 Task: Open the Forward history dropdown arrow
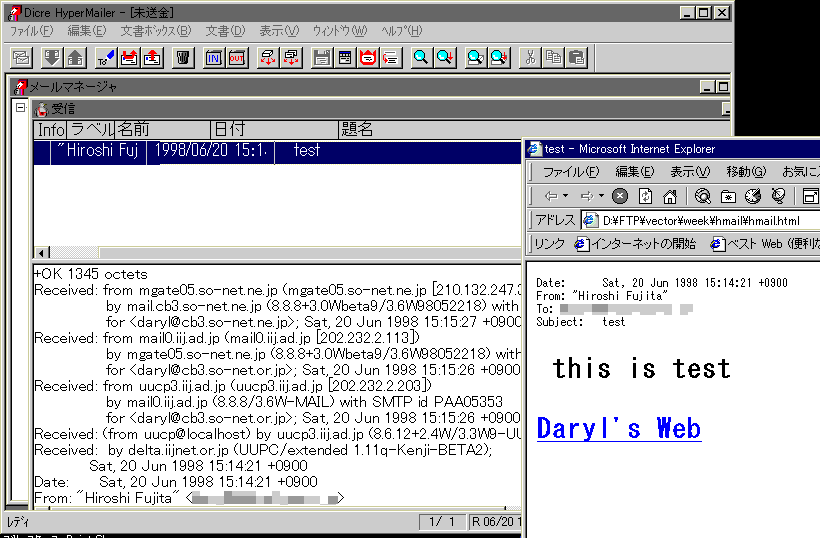601,196
